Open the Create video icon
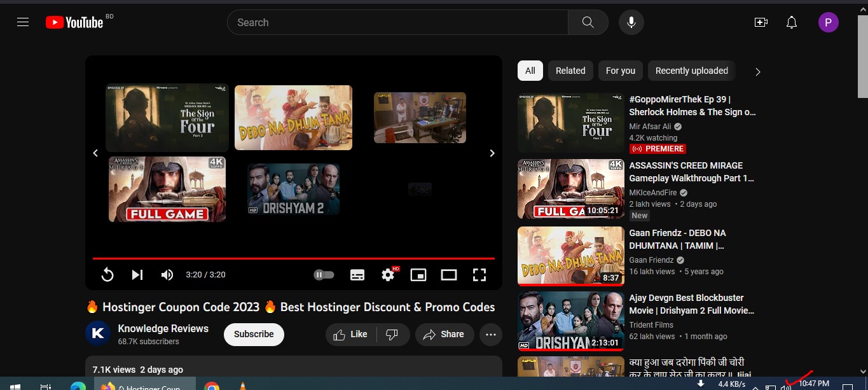 (761, 22)
